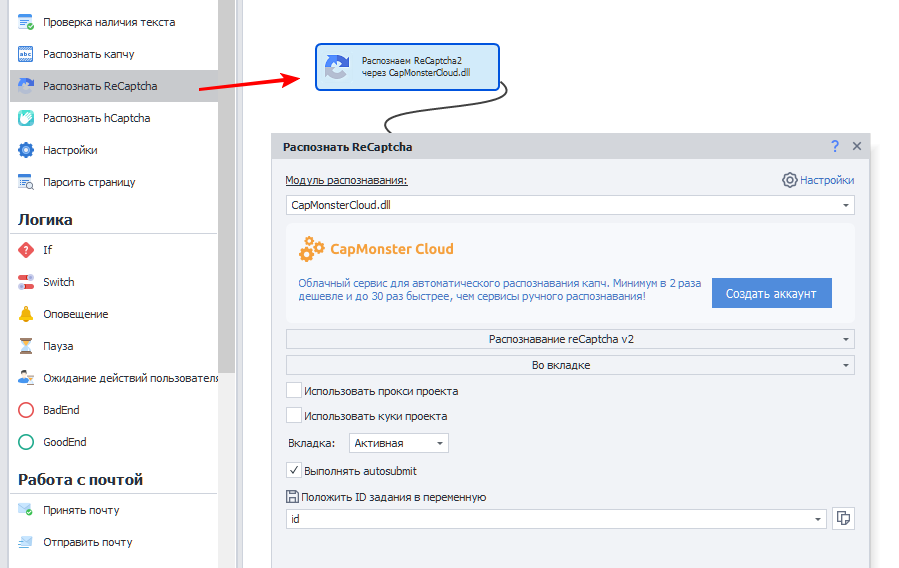Select Распознать ReCaptcha in the action list
The image size is (899, 568).
[x=114, y=86]
